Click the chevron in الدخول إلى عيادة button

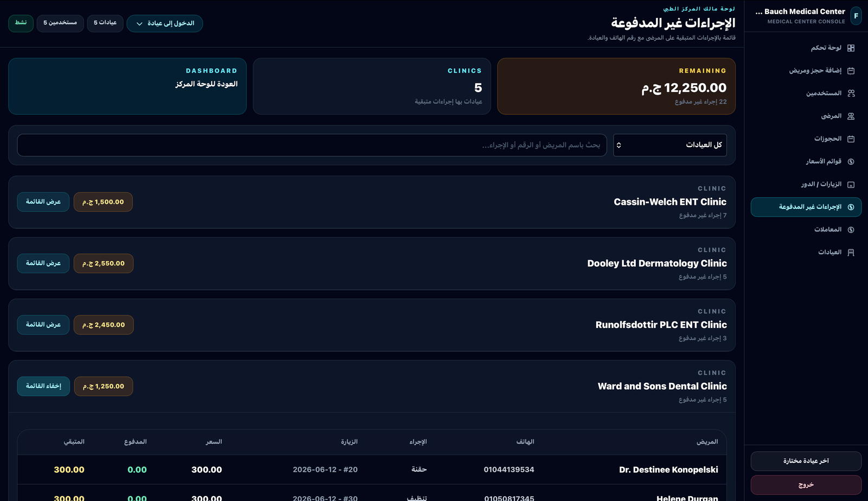pos(139,24)
